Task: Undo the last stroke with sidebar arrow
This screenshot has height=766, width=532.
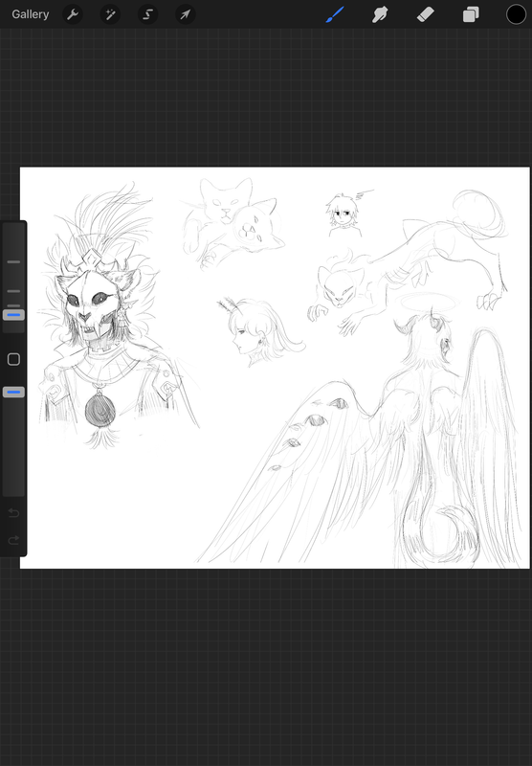Action: 13,512
